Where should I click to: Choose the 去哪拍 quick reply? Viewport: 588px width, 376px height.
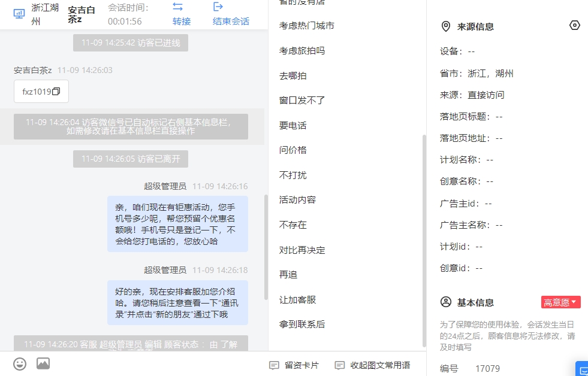[x=293, y=75]
